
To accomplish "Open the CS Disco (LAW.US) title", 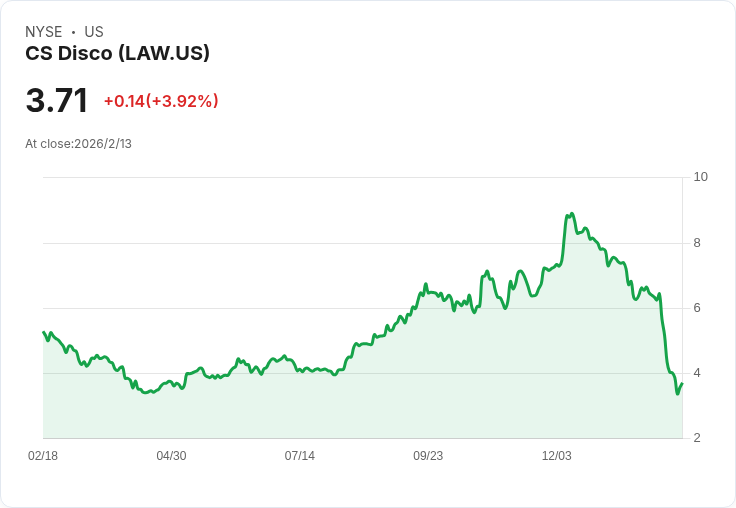I will 117,54.
